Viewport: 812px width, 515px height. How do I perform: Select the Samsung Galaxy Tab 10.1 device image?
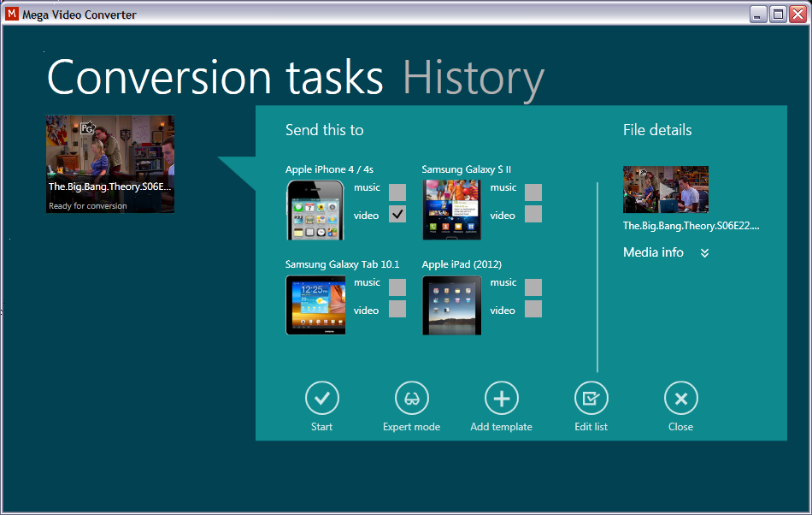(315, 305)
